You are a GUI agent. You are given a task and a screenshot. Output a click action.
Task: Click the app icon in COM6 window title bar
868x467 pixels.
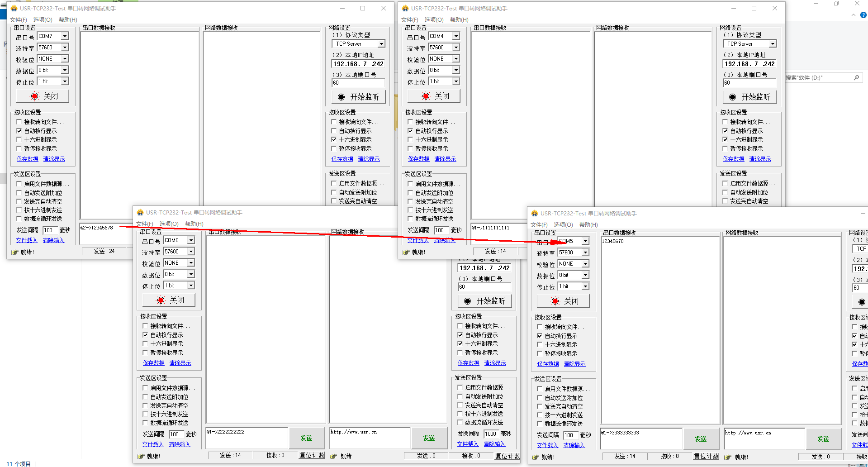[x=140, y=213]
